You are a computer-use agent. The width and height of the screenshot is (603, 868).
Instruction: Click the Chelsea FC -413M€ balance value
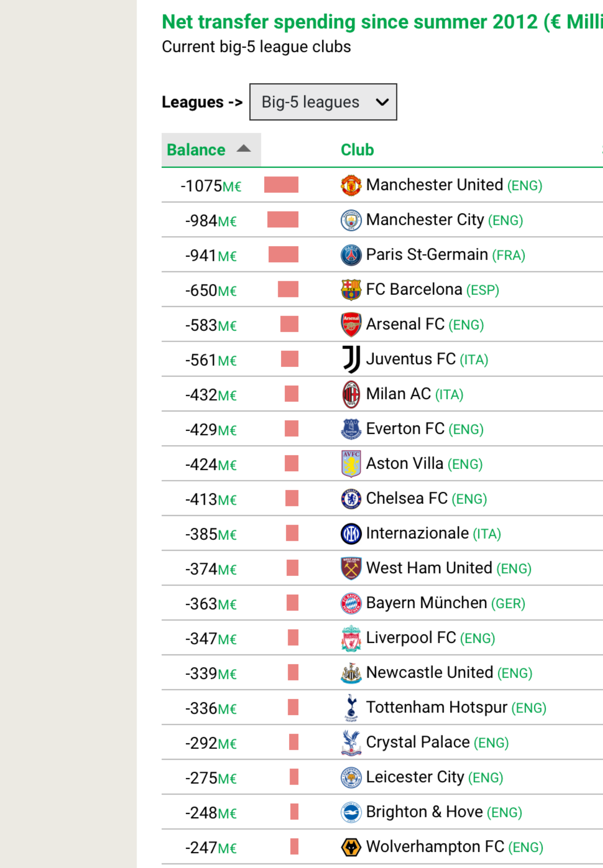click(x=211, y=499)
